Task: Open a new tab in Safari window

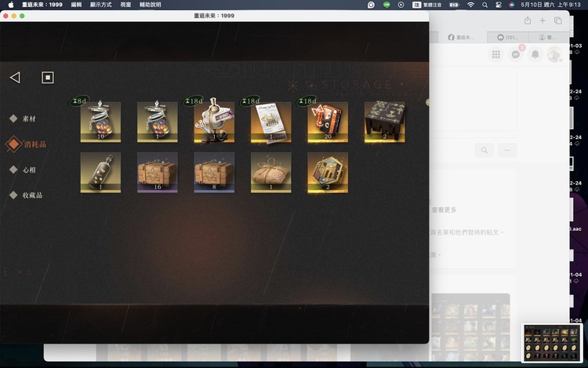Action: pyautogui.click(x=543, y=20)
